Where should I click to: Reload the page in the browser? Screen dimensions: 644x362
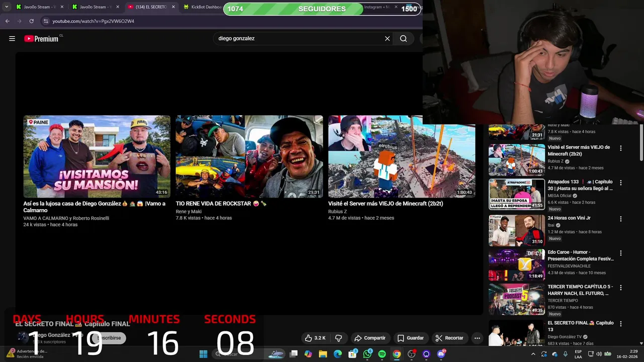click(31, 21)
